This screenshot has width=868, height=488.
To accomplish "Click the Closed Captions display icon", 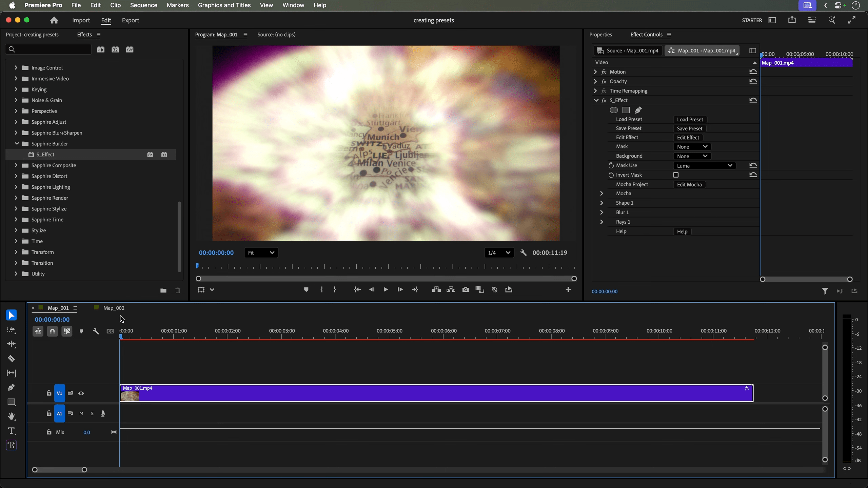I will click(x=110, y=331).
